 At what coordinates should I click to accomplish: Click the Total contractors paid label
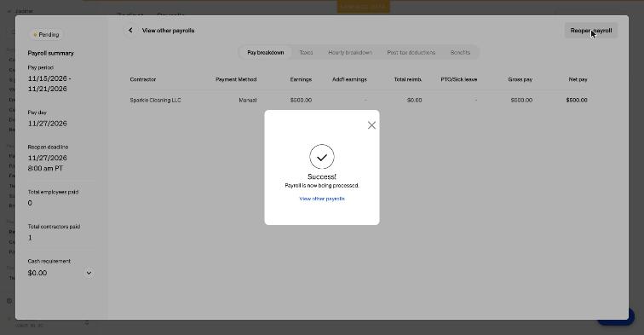(x=54, y=227)
